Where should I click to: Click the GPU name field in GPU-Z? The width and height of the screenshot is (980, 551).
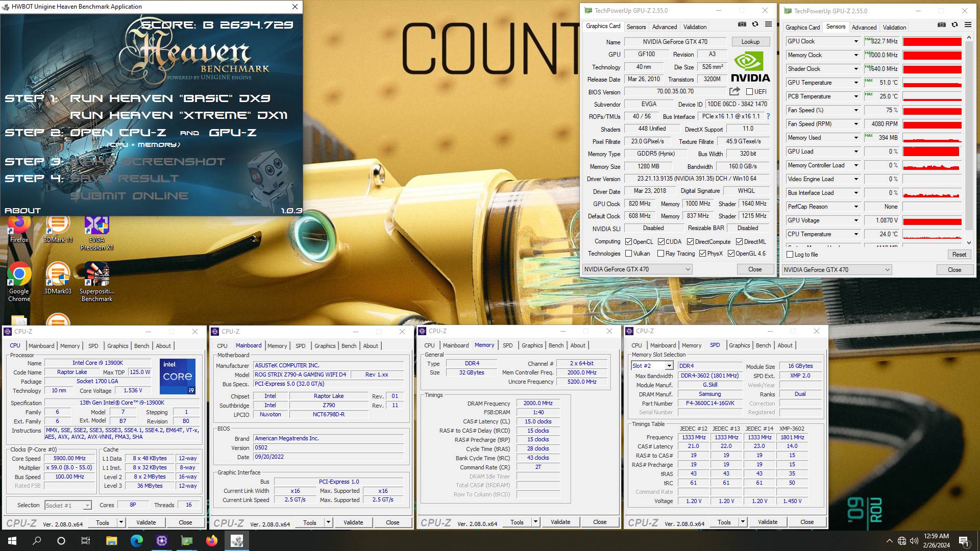(x=675, y=42)
